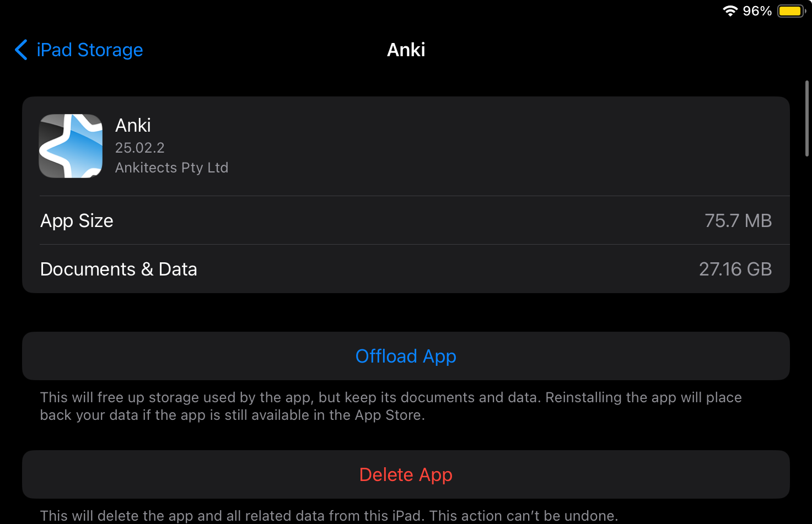Select the Documents & Data label

click(119, 269)
